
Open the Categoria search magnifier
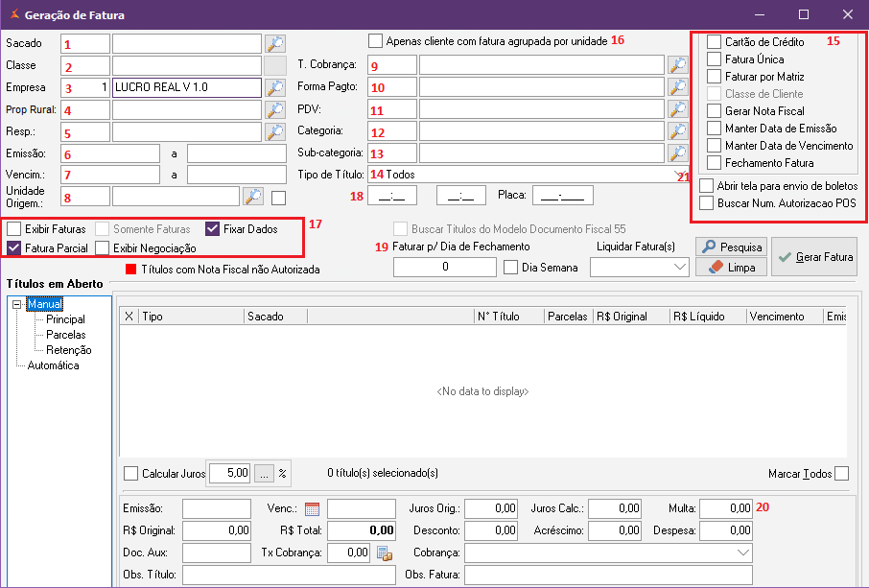click(678, 131)
